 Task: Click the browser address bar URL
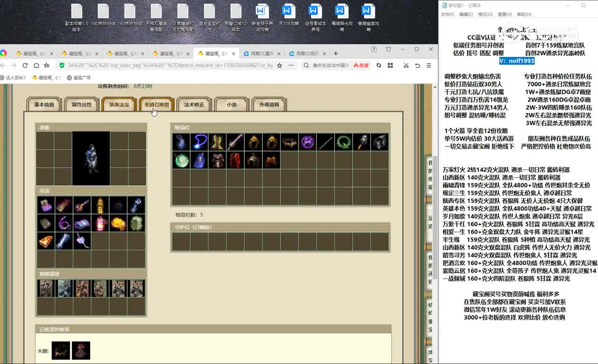[x=171, y=65]
